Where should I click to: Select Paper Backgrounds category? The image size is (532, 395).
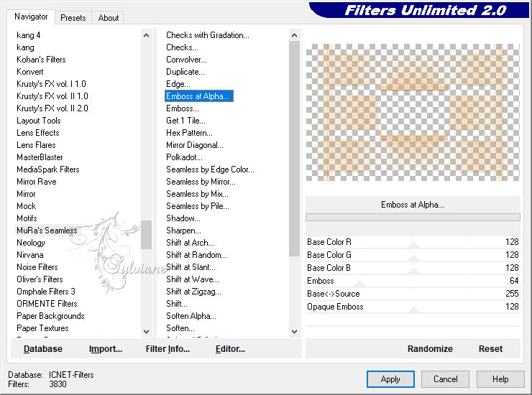coord(50,316)
